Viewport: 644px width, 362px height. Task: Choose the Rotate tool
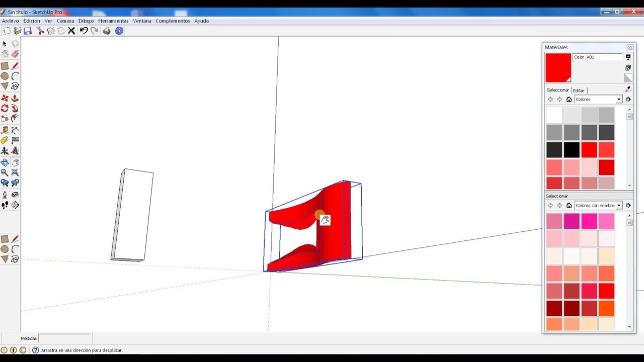5,108
